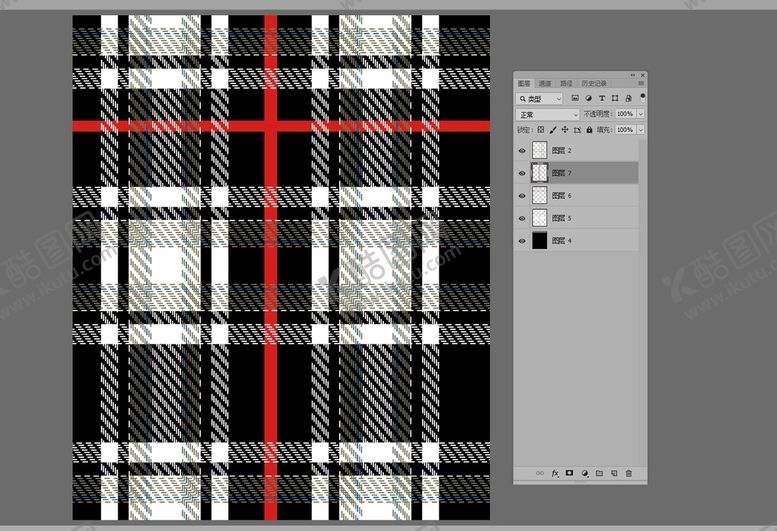
Task: Delete layer using the trash icon
Action: 628,473
